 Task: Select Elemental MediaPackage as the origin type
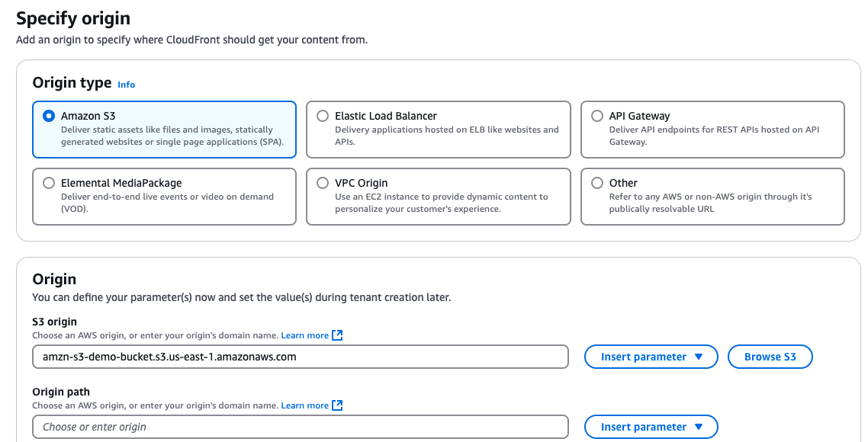click(x=48, y=182)
